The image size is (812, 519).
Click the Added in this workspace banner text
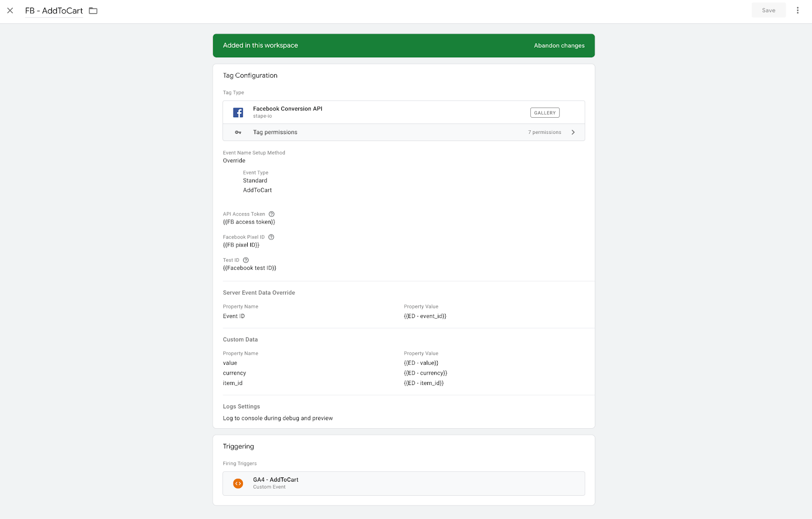(x=260, y=46)
